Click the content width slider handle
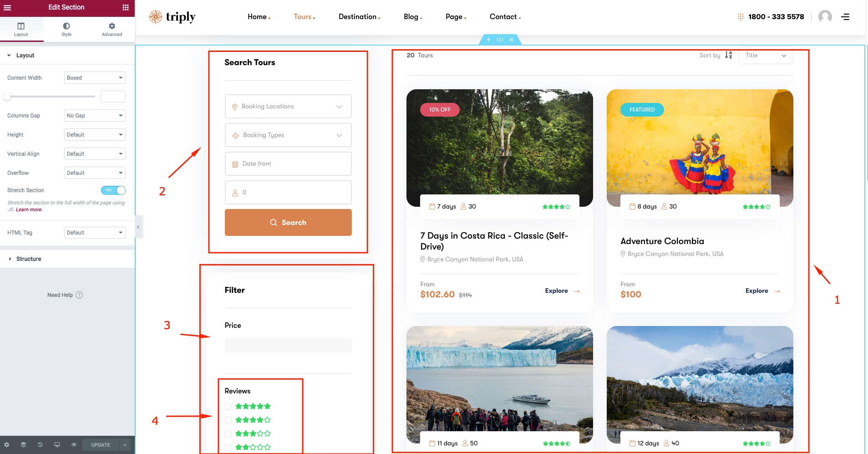The image size is (868, 454). click(x=7, y=97)
